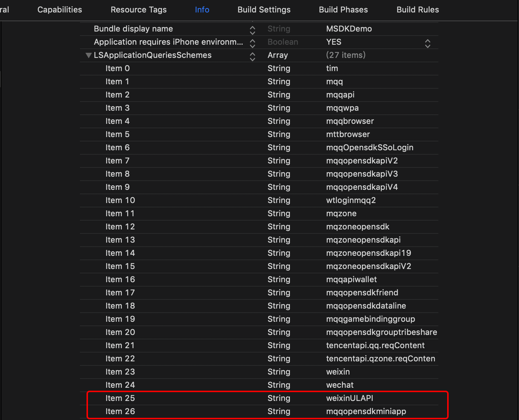Image resolution: width=519 pixels, height=420 pixels.
Task: Click the value tencentapi.qq.reqContent
Action: pyautogui.click(x=375, y=346)
